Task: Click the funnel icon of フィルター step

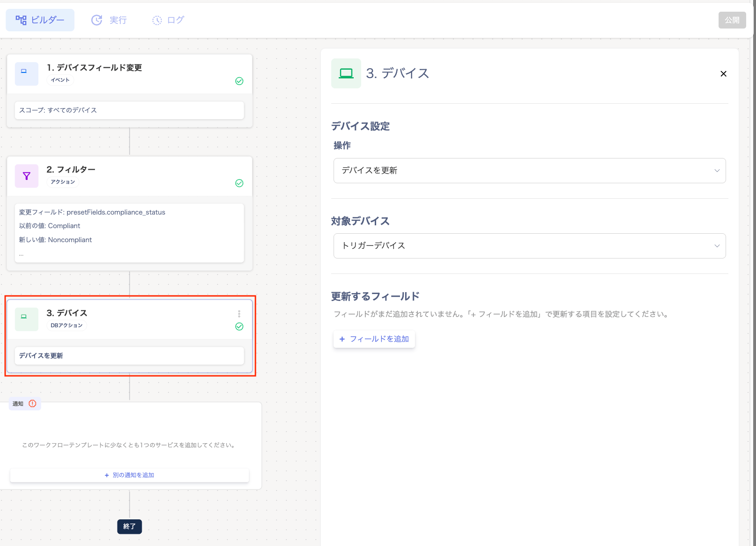Action: pos(27,176)
